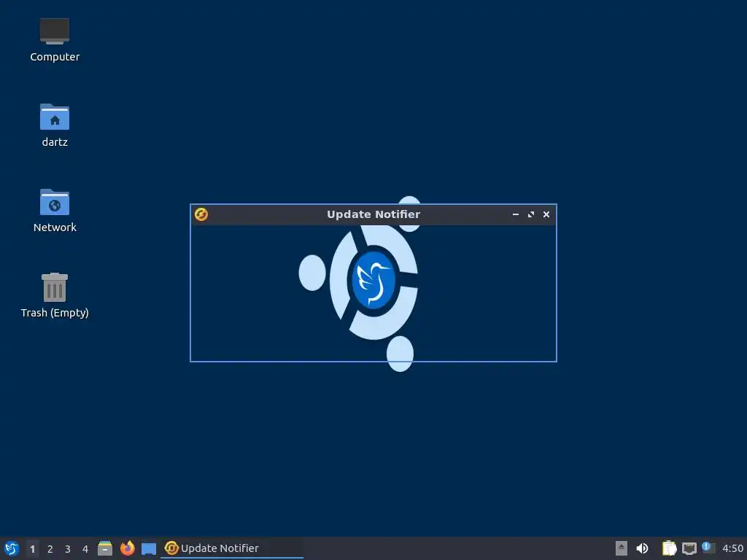Select Update Notifier taskbar entry
747x560 pixels.
point(231,548)
